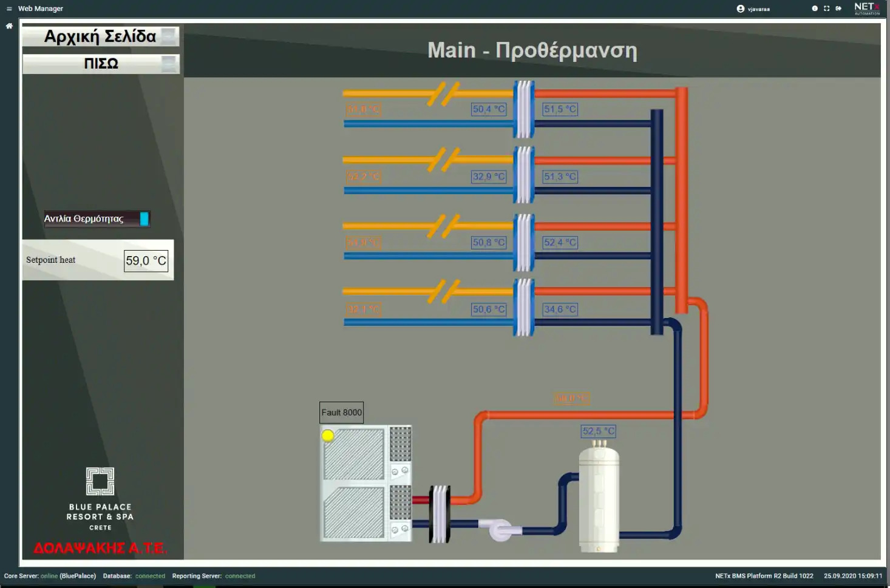Select the 34,6 °C temperature value
The width and height of the screenshot is (890, 588).
(560, 309)
